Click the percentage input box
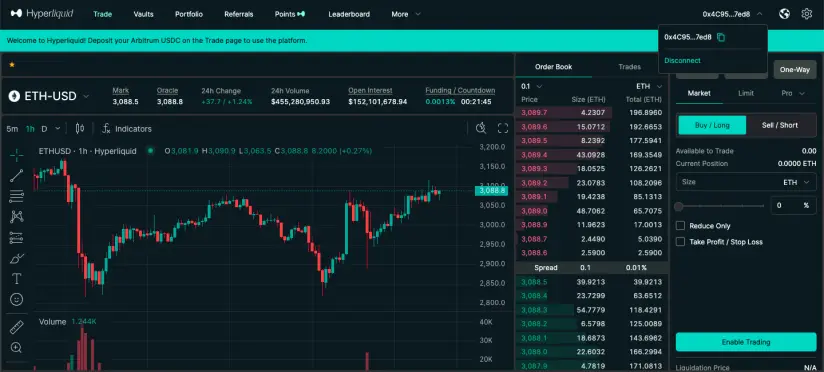Image resolution: width=824 pixels, height=372 pixels. click(793, 205)
